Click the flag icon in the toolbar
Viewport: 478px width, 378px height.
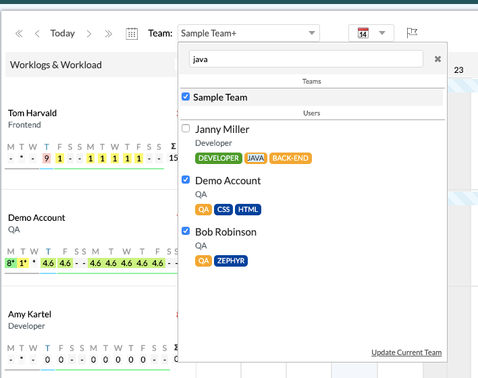click(412, 33)
